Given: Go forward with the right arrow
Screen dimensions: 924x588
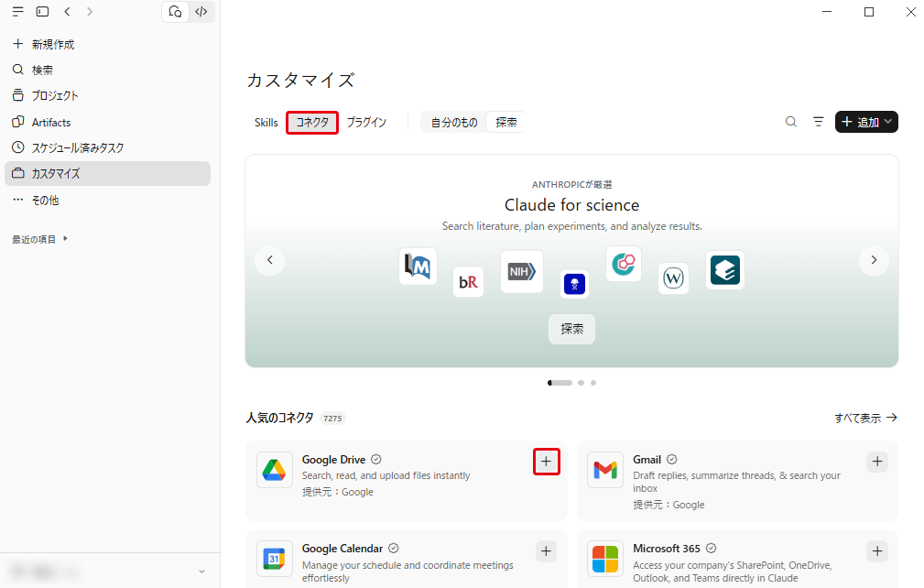Looking at the screenshot, I should pos(90,11).
